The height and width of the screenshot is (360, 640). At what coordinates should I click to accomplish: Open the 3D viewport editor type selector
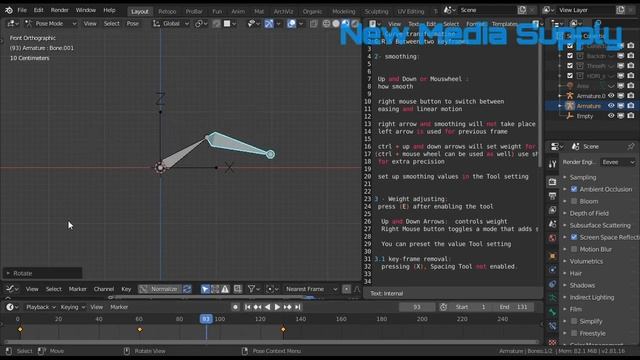tap(13, 24)
